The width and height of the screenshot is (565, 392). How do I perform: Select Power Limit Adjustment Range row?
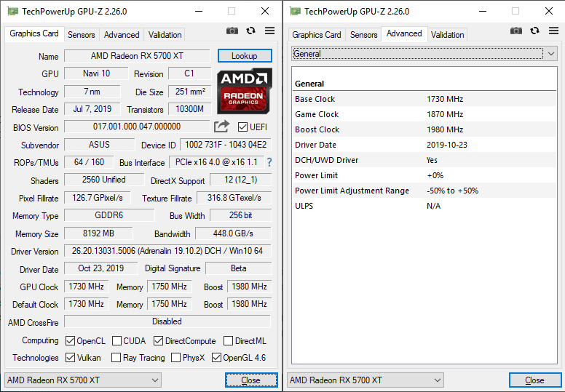tap(424, 191)
